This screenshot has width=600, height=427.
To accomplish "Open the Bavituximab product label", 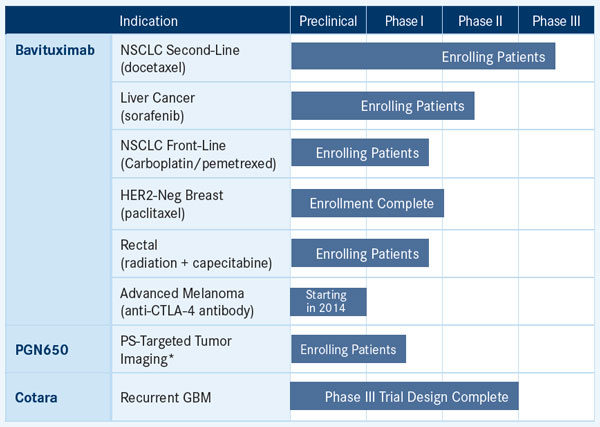I will click(x=55, y=50).
